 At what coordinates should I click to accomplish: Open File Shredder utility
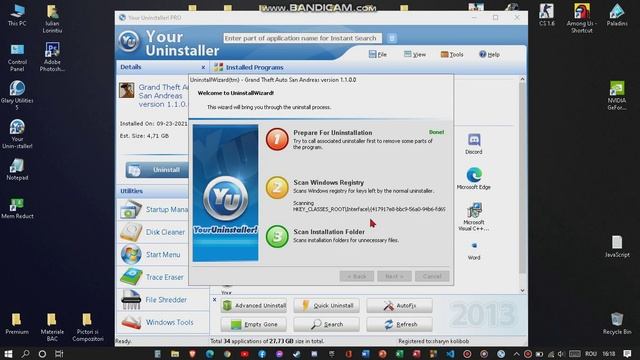[153, 300]
